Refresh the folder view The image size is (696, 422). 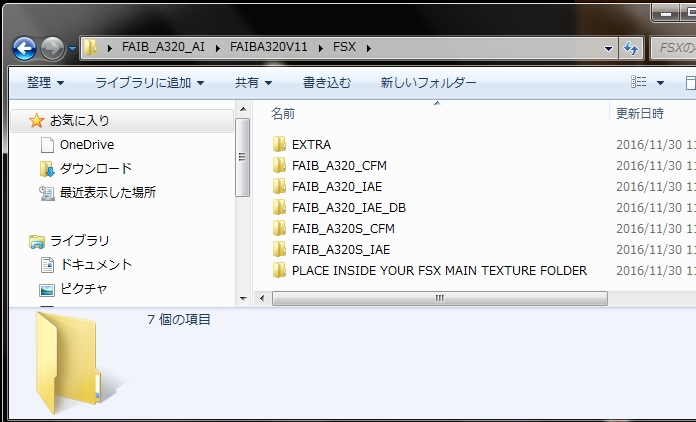(631, 48)
